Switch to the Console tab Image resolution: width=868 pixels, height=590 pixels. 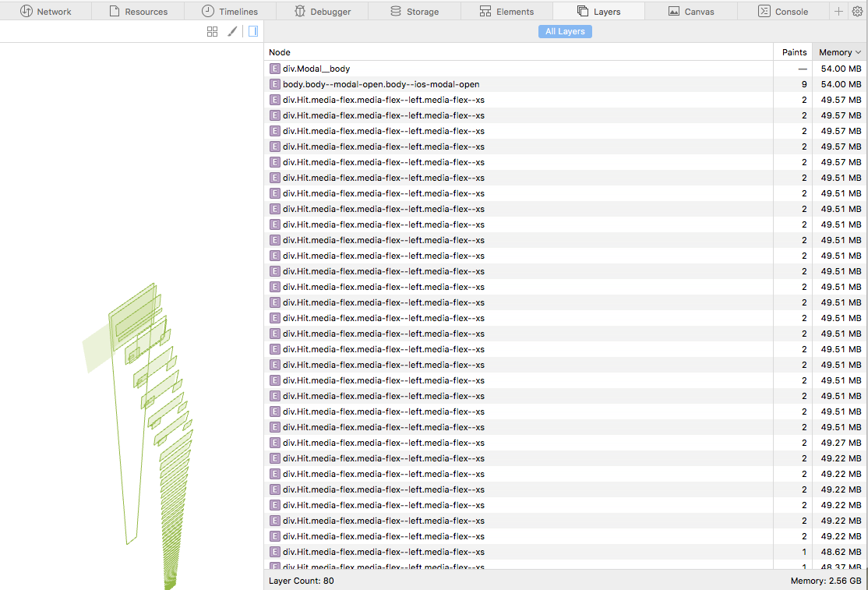tap(783, 11)
